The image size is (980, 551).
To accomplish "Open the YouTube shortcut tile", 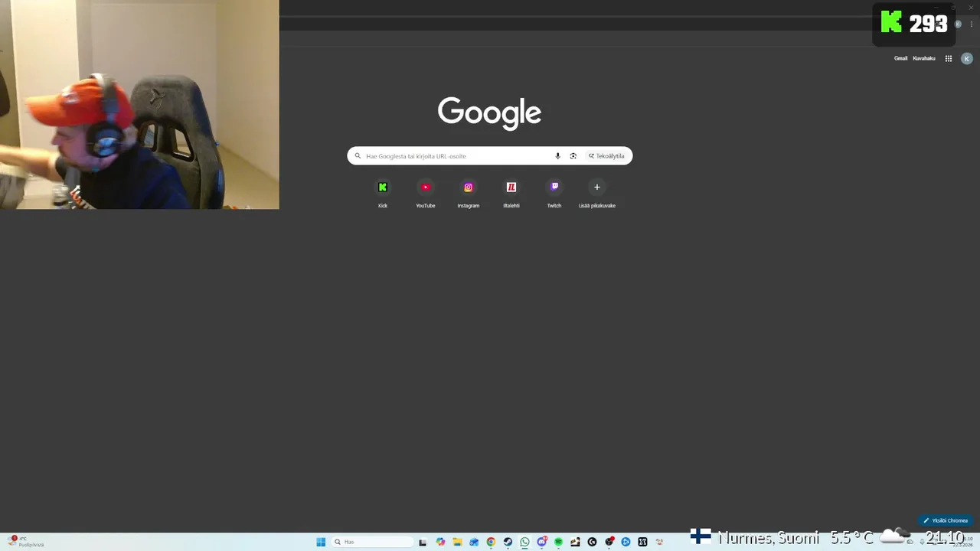I will pyautogui.click(x=426, y=193).
